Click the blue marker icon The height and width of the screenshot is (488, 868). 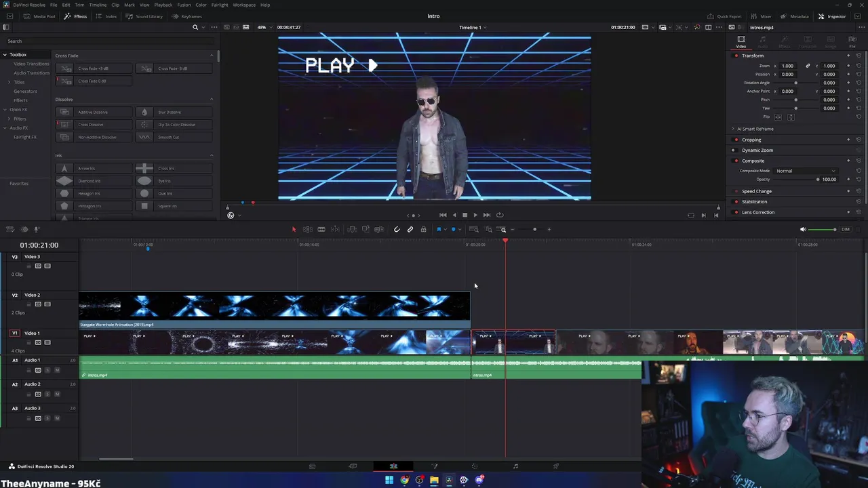point(453,230)
